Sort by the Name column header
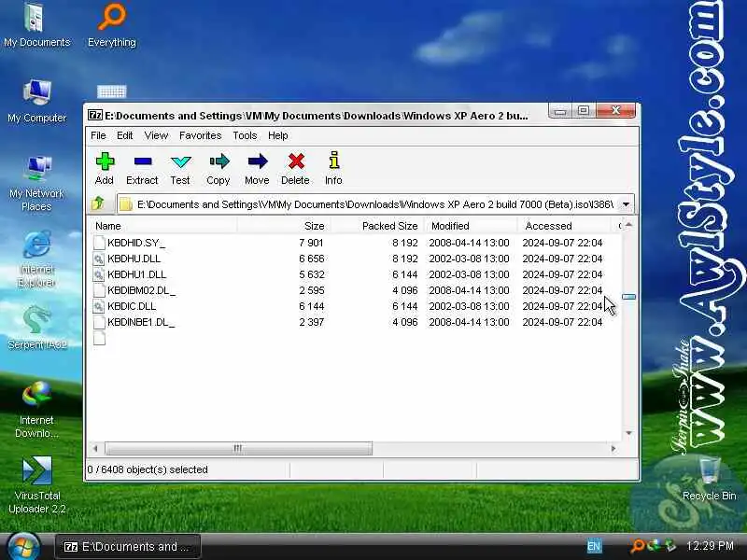Viewport: 747px width, 560px height. tap(162, 226)
